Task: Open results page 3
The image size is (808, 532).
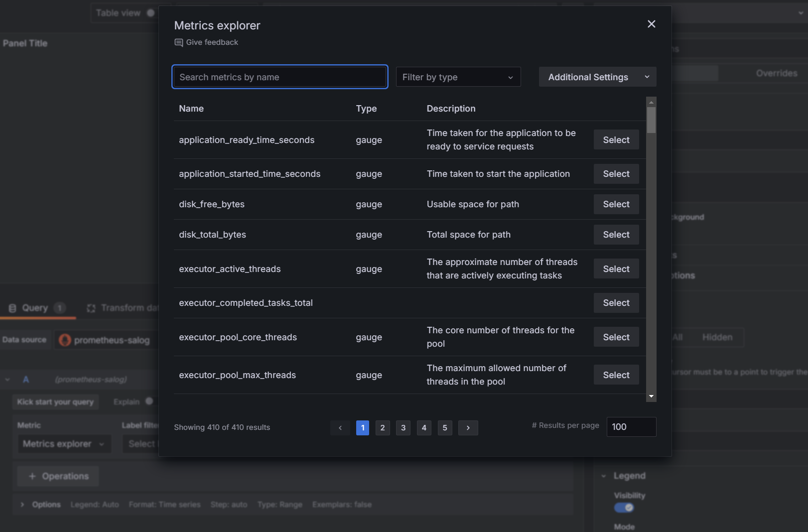Action: pyautogui.click(x=404, y=428)
